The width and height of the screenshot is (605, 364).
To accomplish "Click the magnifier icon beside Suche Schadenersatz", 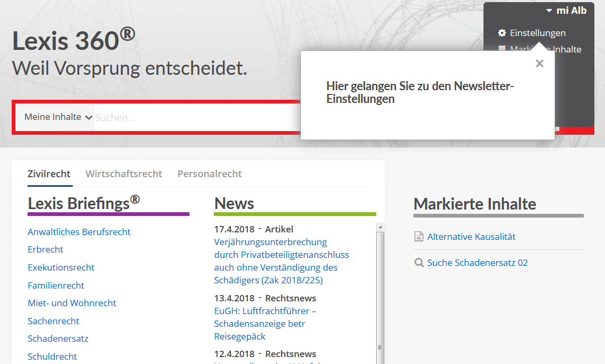I will (419, 263).
